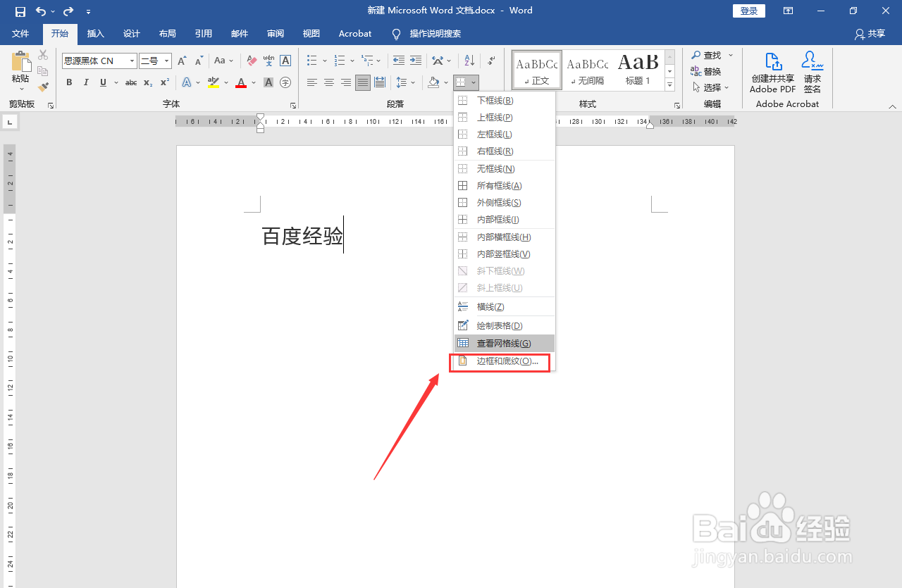Screen dimensions: 902x588
Task: Open the numbering list dropdown arrow
Action: click(x=352, y=61)
